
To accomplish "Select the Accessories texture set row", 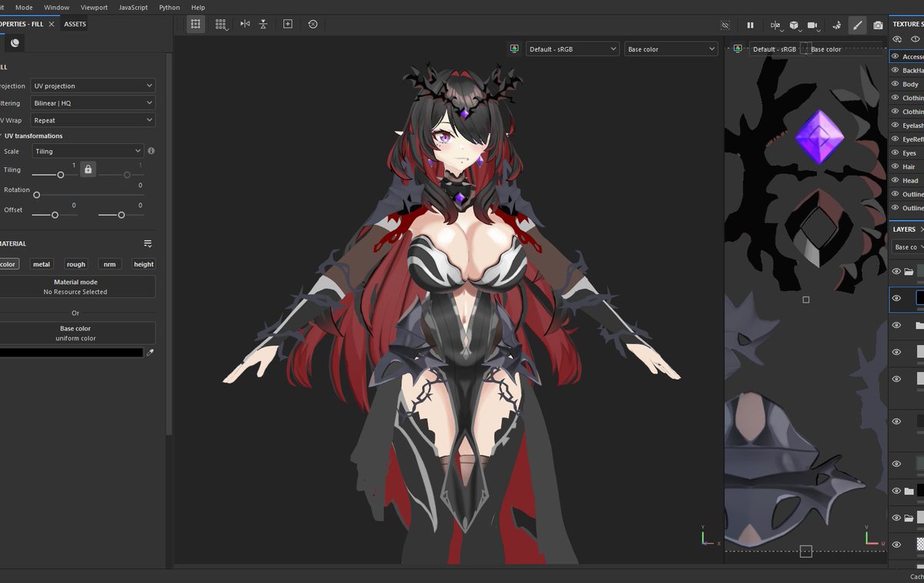I will coord(906,56).
